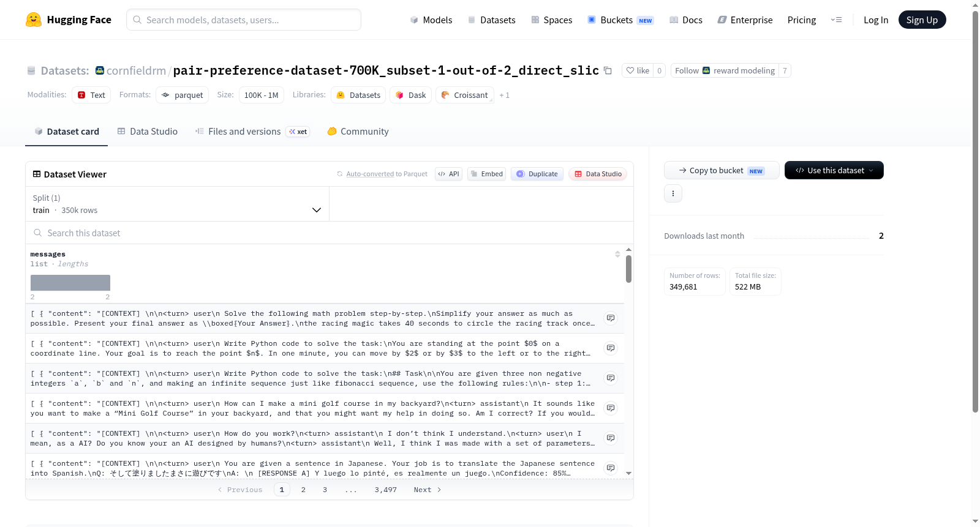Click the API button

coord(448,174)
